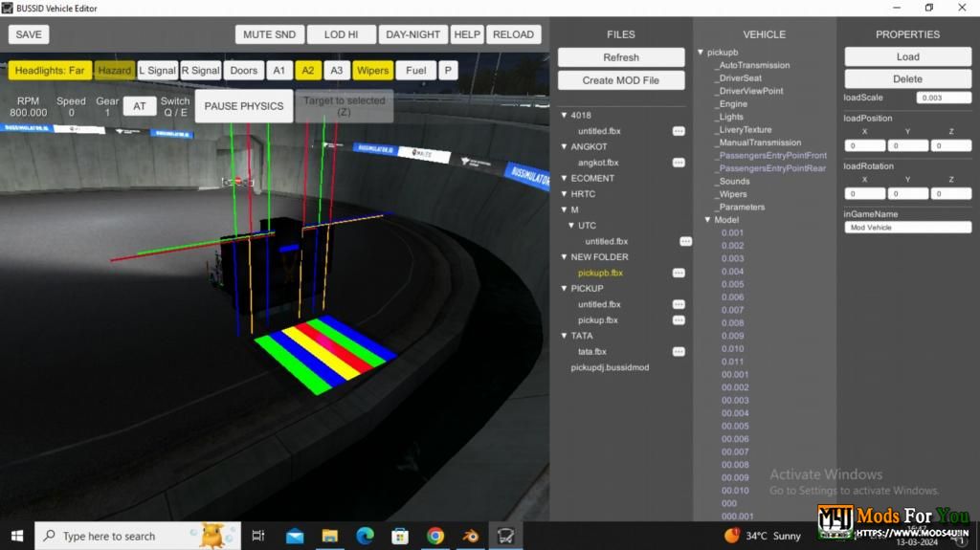Toggle the L Signal

click(x=158, y=71)
